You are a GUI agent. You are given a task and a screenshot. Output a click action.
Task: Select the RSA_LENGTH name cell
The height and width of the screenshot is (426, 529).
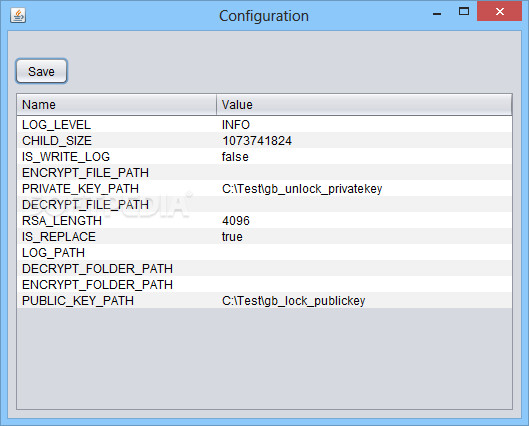[x=117, y=221]
